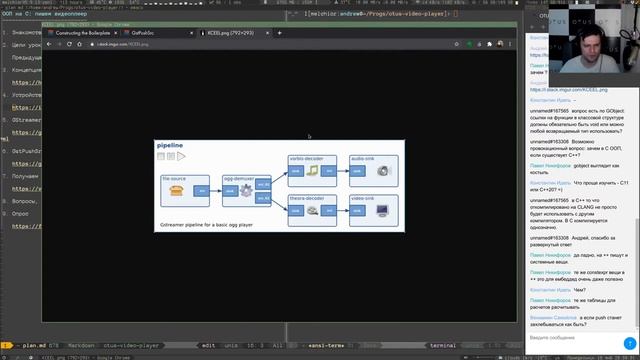
Task: Click the telephone icon in file-source
Action: point(176,191)
